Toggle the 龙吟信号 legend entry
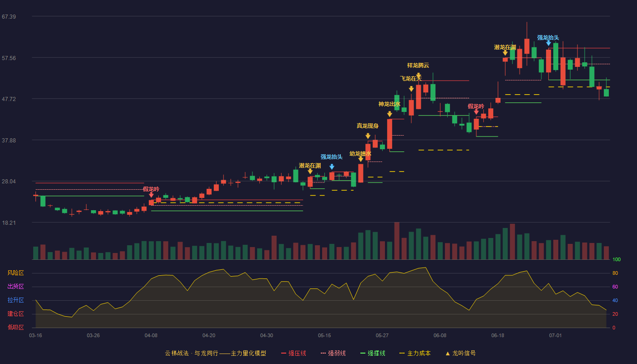Viewport: 637px width, 364px height. click(x=460, y=353)
